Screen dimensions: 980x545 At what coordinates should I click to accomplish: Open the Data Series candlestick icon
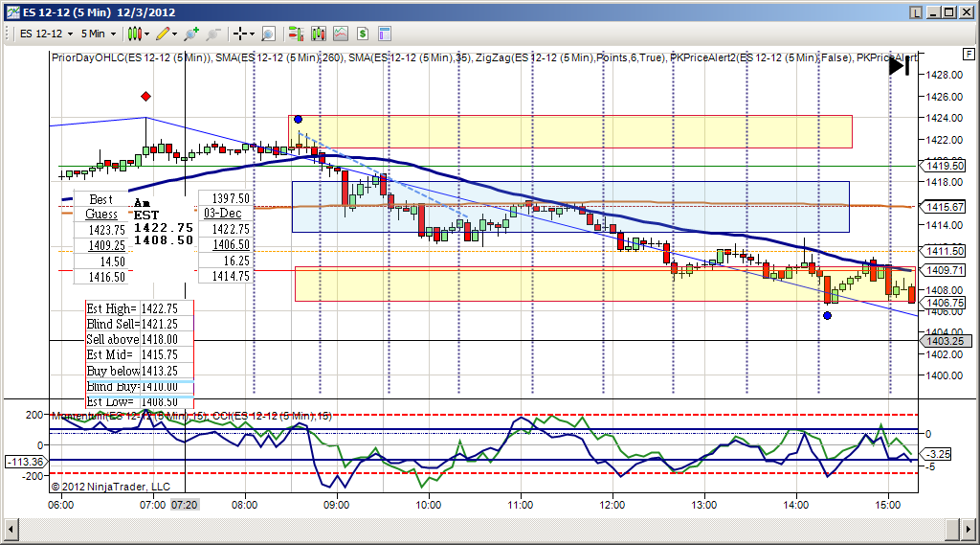319,34
